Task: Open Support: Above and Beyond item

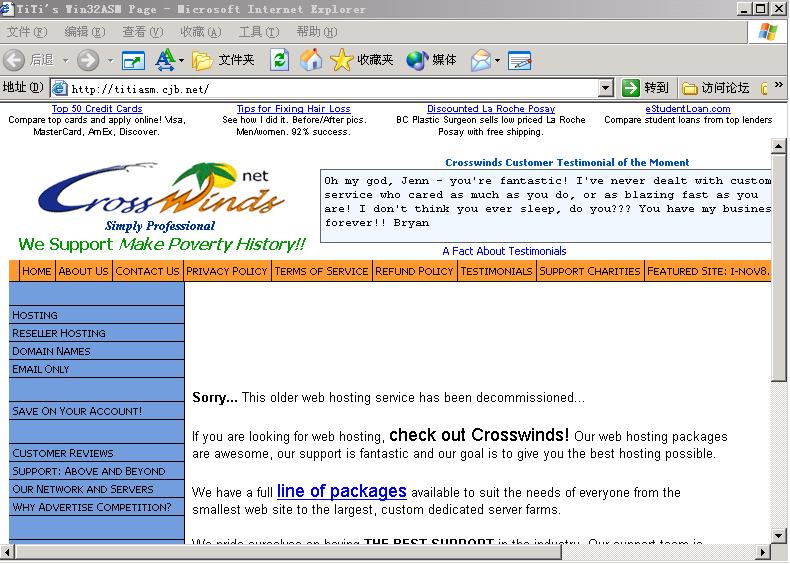Action: pos(96,471)
